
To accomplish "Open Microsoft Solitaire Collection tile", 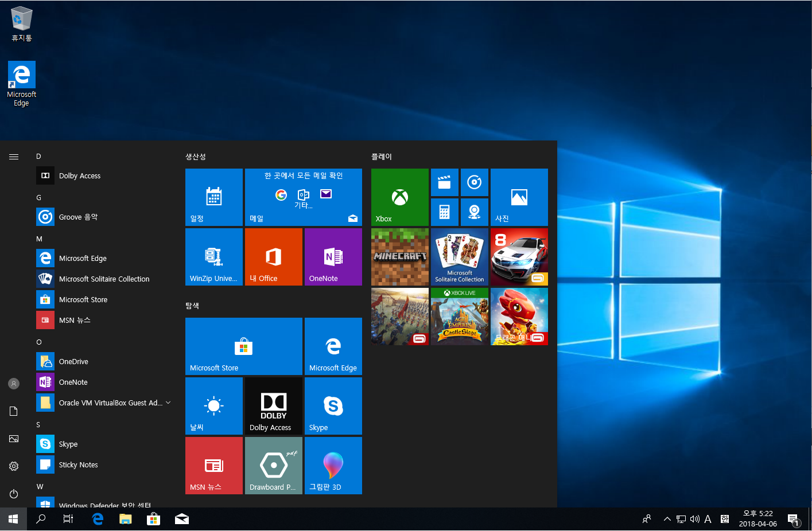I will tap(460, 257).
